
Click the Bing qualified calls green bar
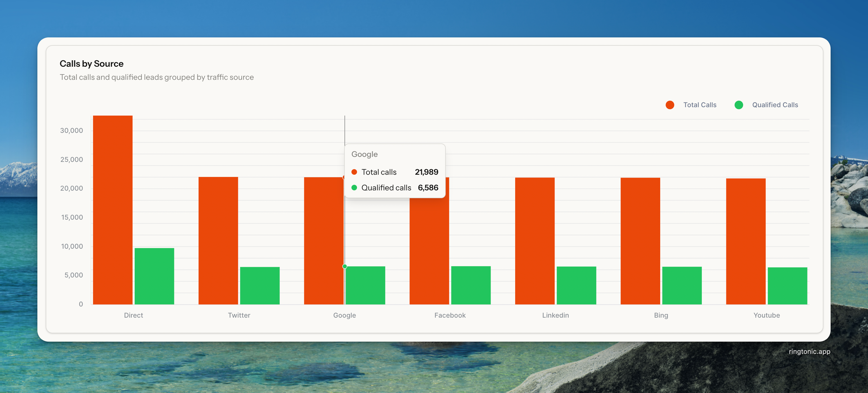(x=682, y=285)
